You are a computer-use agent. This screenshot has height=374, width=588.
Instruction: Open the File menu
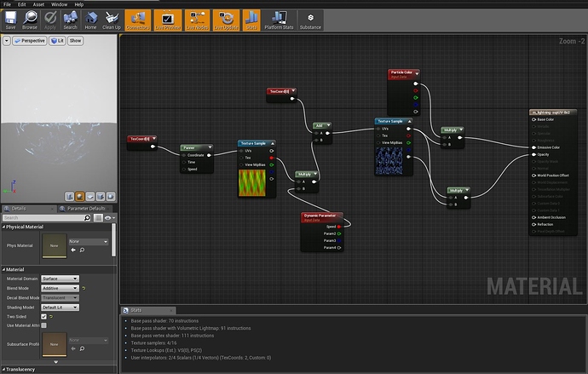[x=7, y=4]
